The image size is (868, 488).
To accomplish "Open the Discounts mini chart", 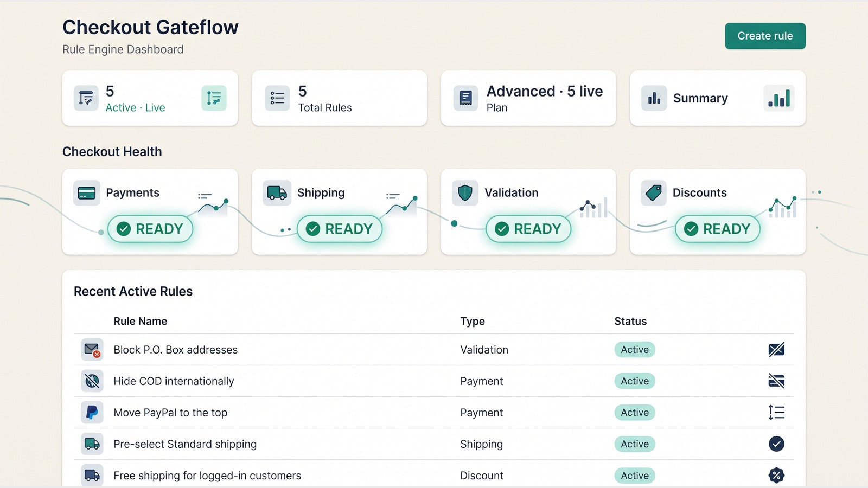I will pyautogui.click(x=783, y=207).
